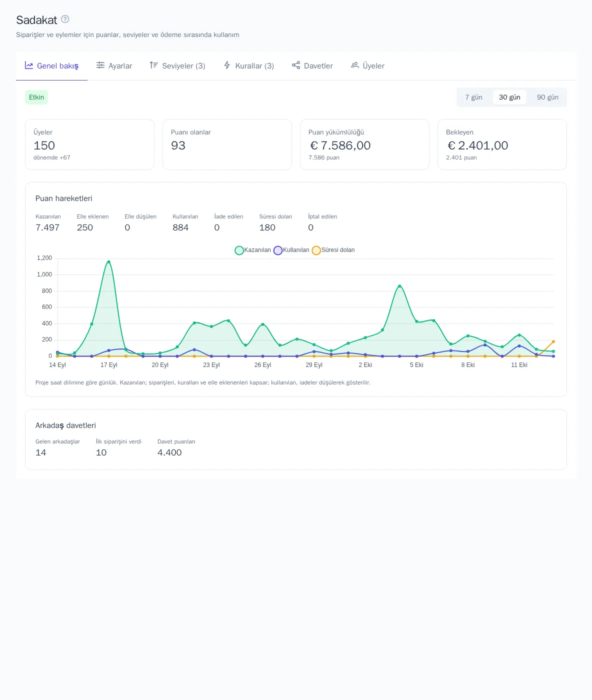Click the Bekleyen value € 2.401,00

pos(477,145)
